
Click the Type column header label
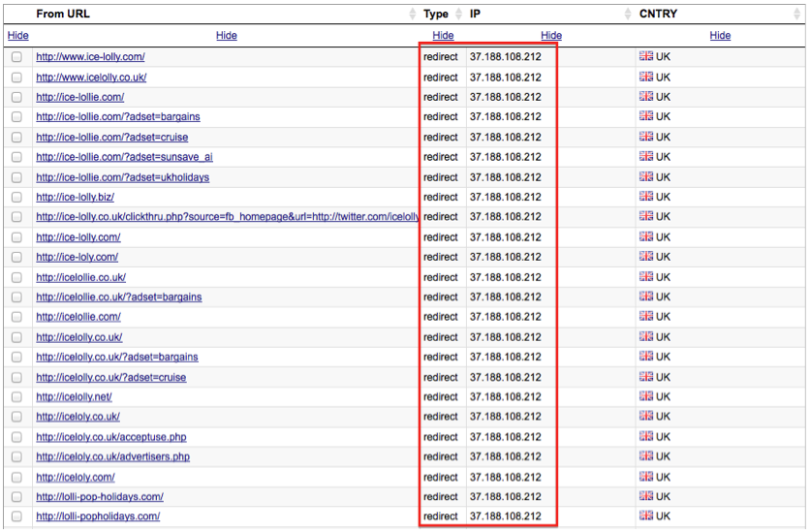coord(435,14)
